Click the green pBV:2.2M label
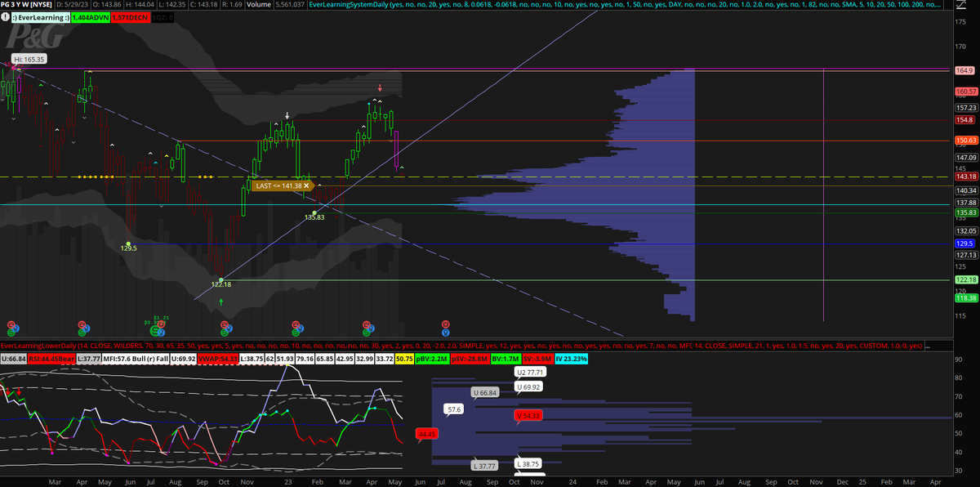The image size is (980, 487). pyautogui.click(x=432, y=359)
